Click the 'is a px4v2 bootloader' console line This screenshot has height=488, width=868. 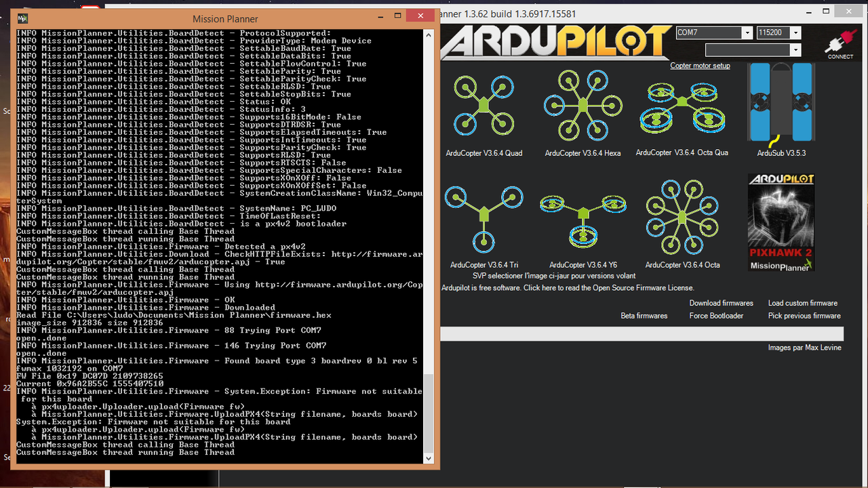click(182, 224)
